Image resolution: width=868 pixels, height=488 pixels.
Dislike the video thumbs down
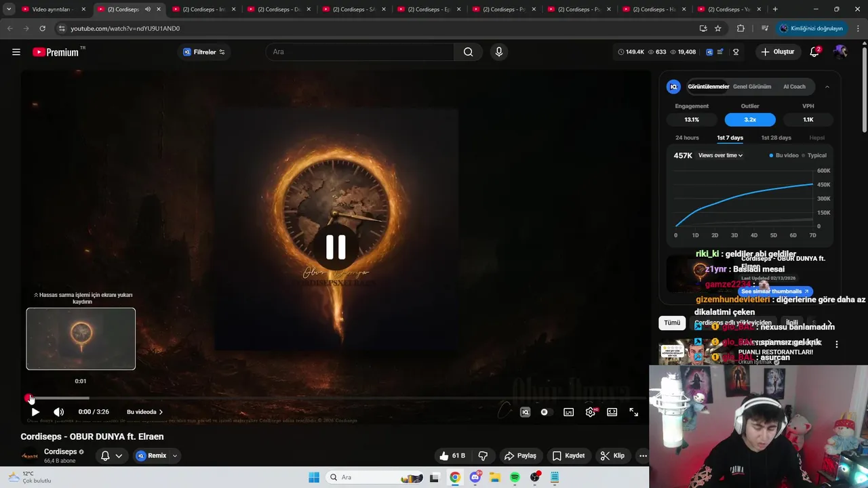(483, 455)
